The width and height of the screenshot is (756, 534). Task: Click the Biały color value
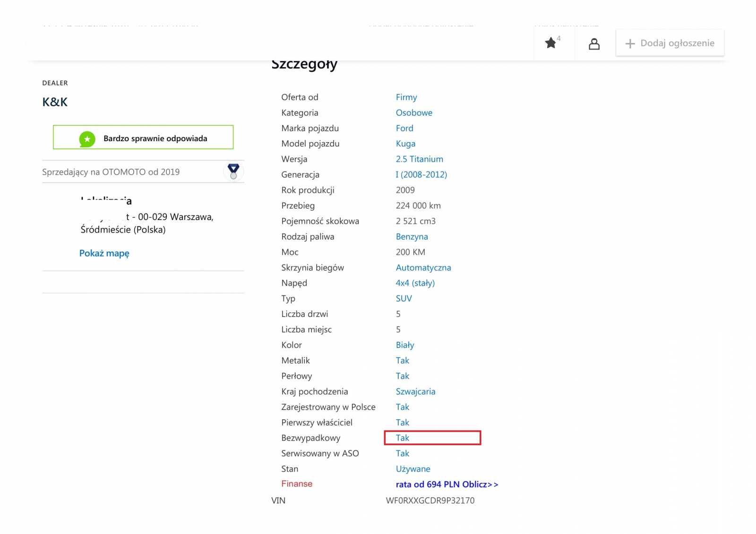tap(404, 345)
